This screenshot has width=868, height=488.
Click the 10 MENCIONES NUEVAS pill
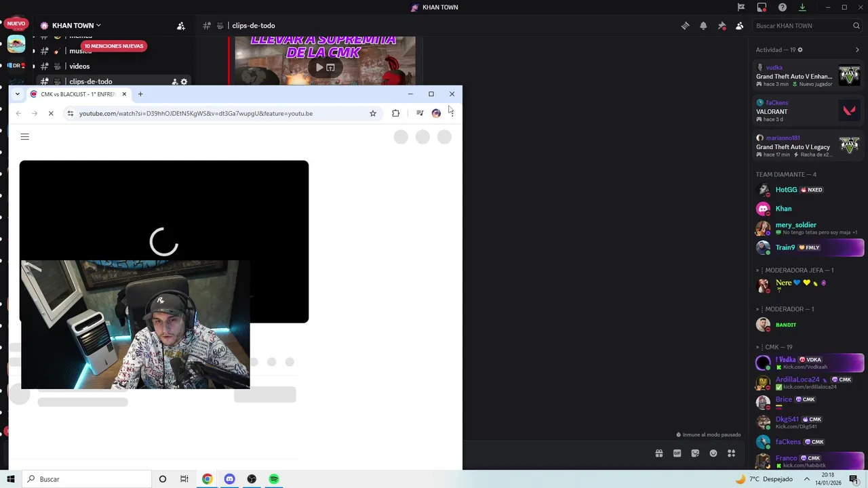pos(114,46)
